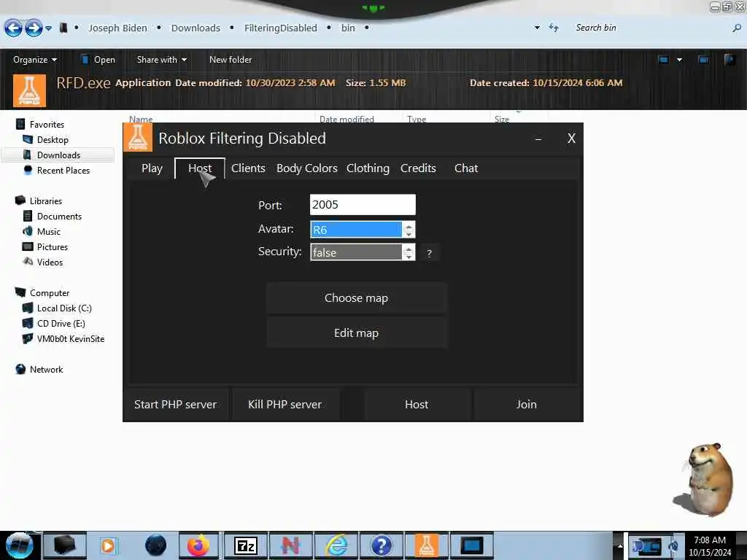Open Internet Explorer from the taskbar
The width and height of the screenshot is (747, 560).
[x=337, y=545]
